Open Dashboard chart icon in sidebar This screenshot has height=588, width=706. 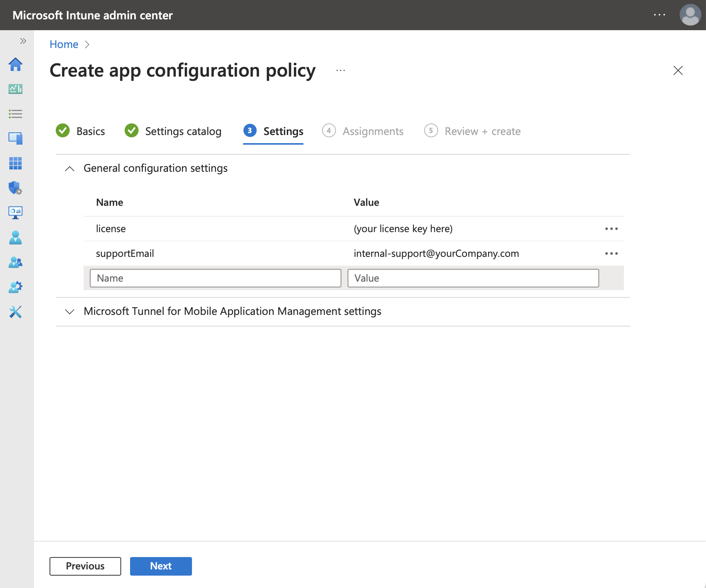(x=15, y=89)
